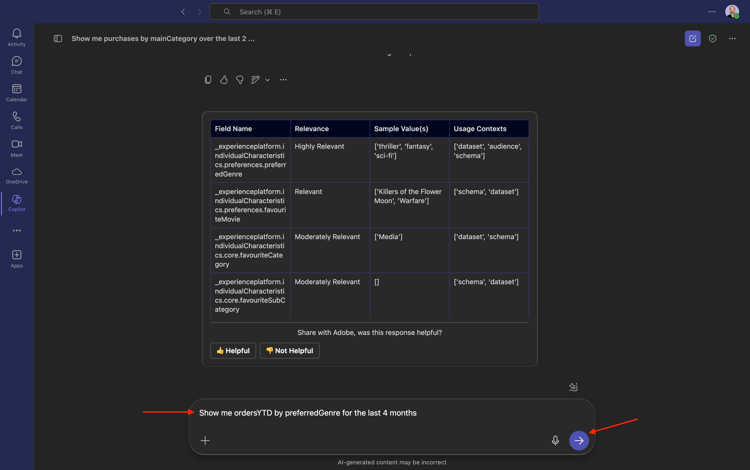Viewport: 750px width, 470px height.
Task: Click 'Share with Adobe' feedback text
Action: 370,332
